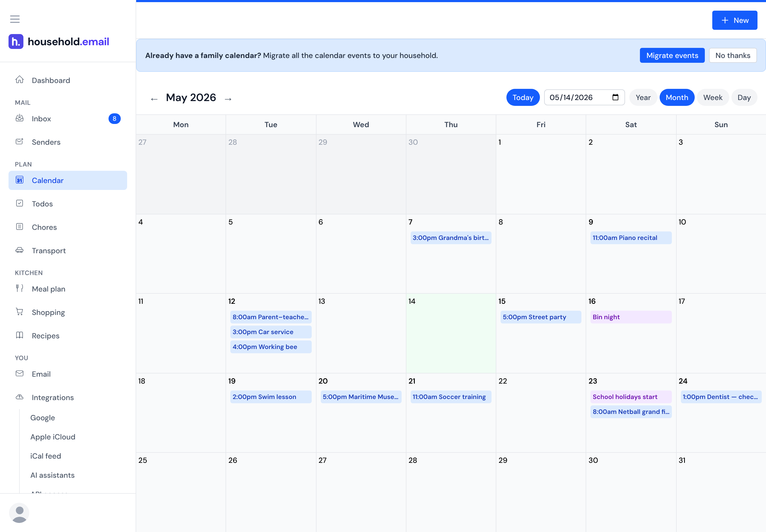Select the May 31 day cell
Viewport: 766px width, 532px height.
721,492
